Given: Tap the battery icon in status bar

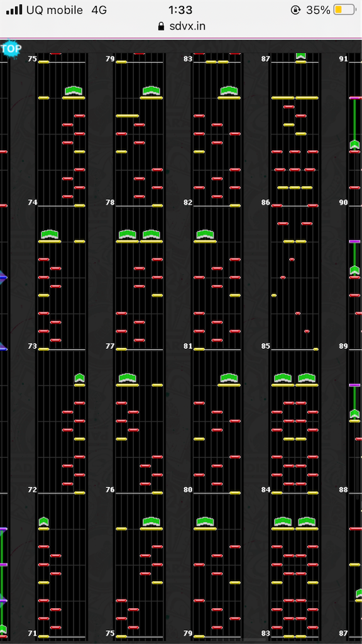Looking at the screenshot, I should pos(344,10).
